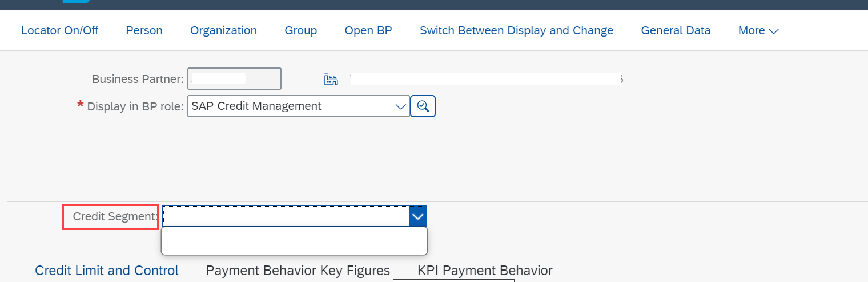Screen dimensions: 868x282
Task: Open BP from the toolbar
Action: tap(368, 30)
